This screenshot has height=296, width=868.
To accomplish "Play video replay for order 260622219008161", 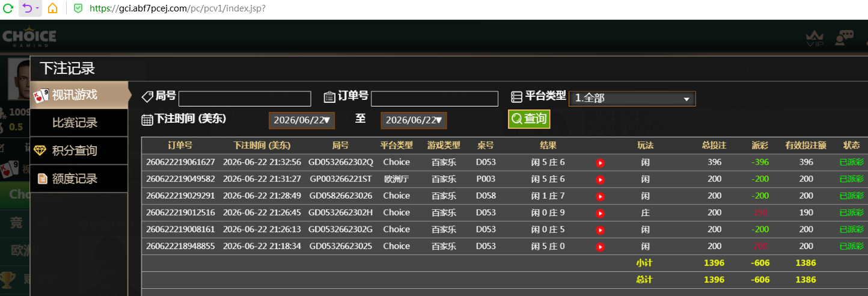I will [600, 230].
